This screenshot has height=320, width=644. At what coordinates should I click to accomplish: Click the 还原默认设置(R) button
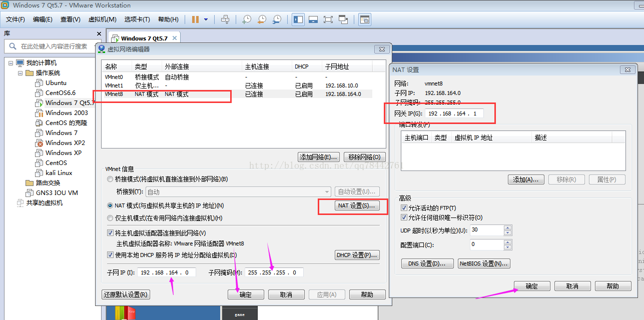[x=126, y=294]
